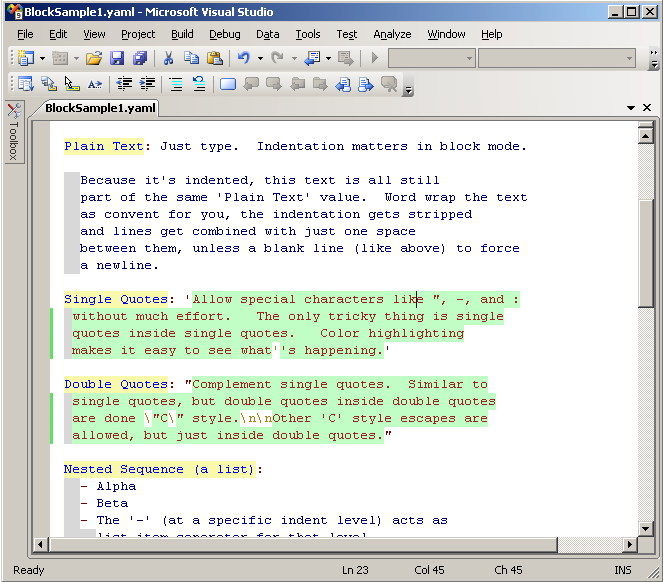Click 'Ln 23' in status bar
The height and width of the screenshot is (582, 663).
pyautogui.click(x=355, y=570)
